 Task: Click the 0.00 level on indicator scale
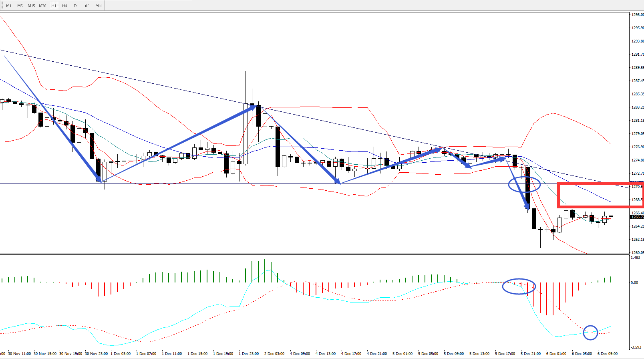[x=634, y=283]
